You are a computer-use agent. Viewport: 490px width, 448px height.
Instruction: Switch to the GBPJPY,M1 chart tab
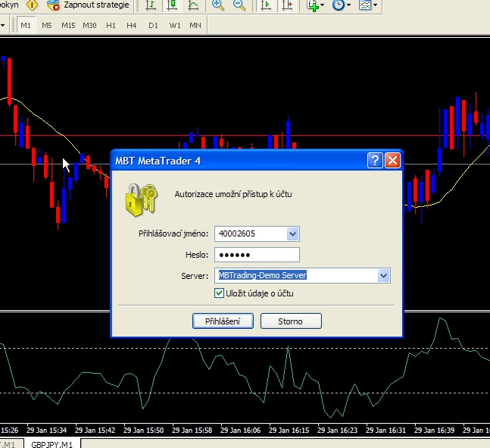[x=52, y=444]
